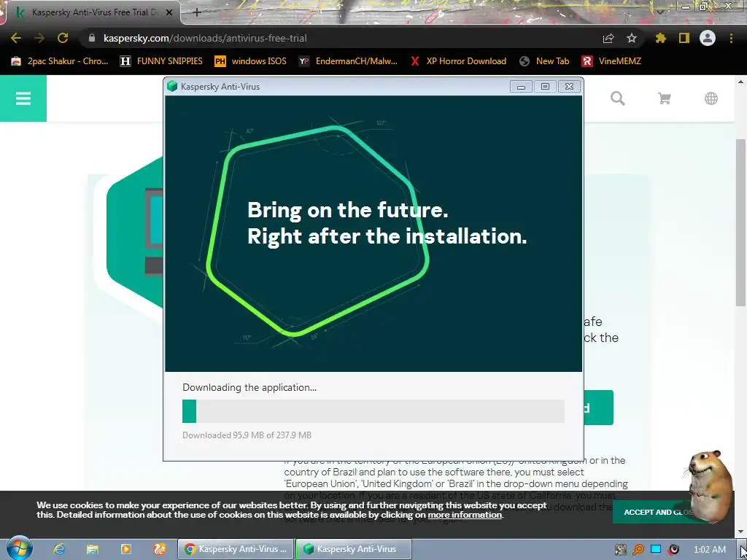
Task: Click the orange paint icon on taskbar
Action: (x=160, y=549)
